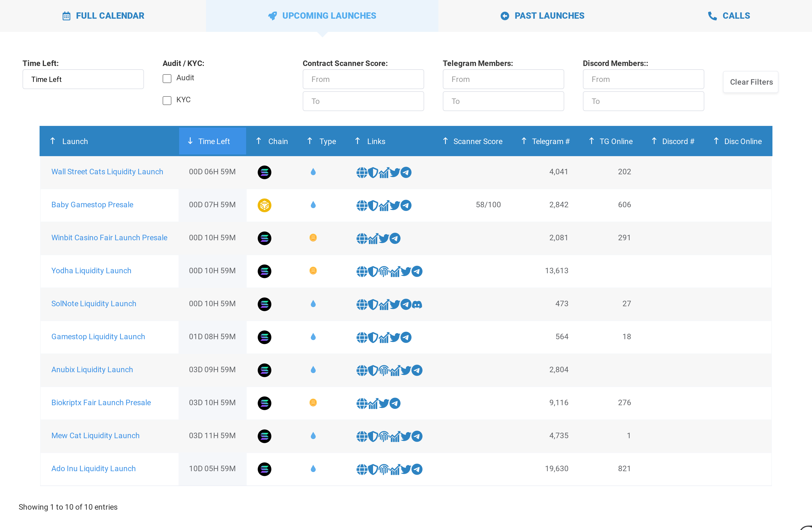Open Gamestop Liquidity Launch chart icon

384,337
